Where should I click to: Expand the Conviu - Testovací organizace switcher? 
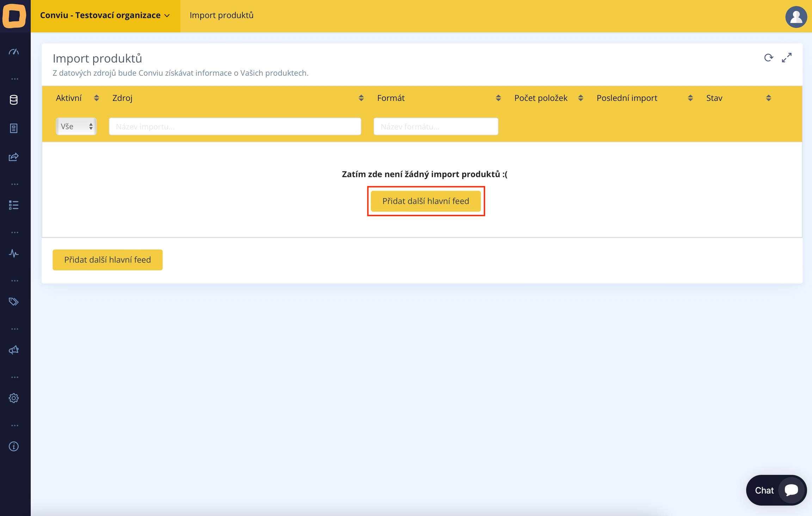click(x=105, y=16)
